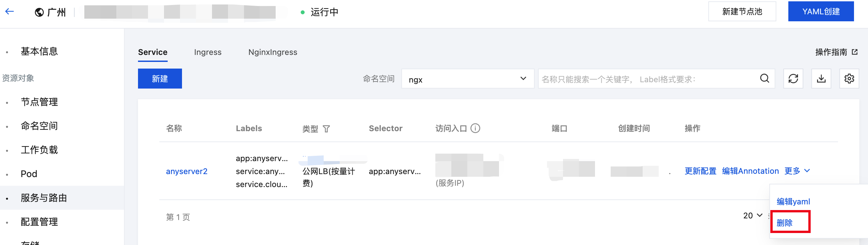The height and width of the screenshot is (245, 868).
Task: Refresh the service list
Action: (x=793, y=79)
